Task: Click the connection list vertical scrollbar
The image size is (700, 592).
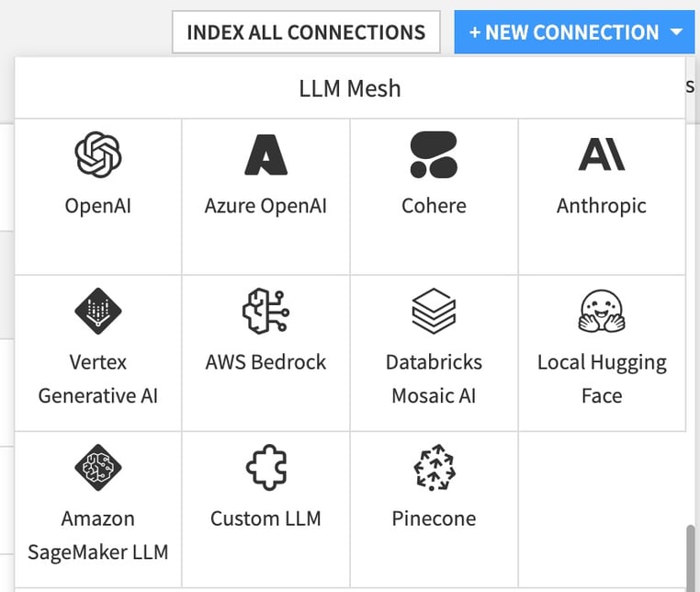Action: 690,555
